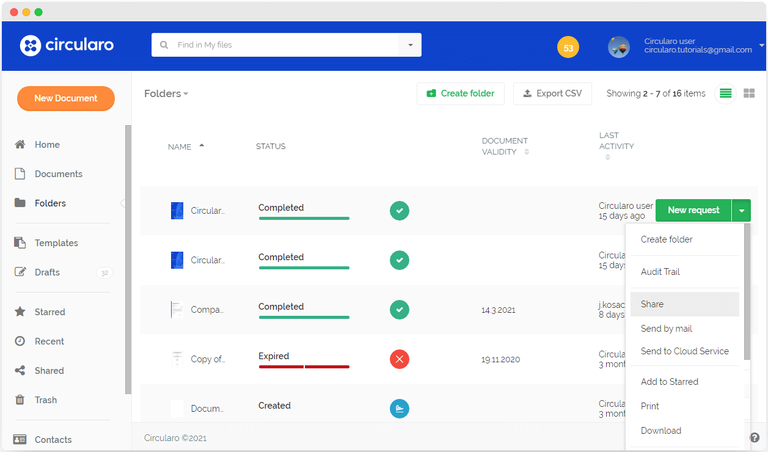Collapse the sidebar with the chevron
The image size is (768, 452).
coord(123,203)
